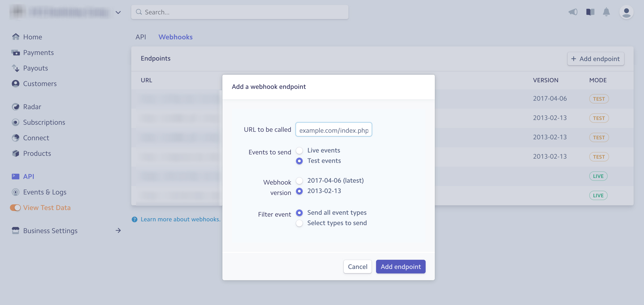Open the Products box icon
Screen dimensions: 644x305
(16, 153)
